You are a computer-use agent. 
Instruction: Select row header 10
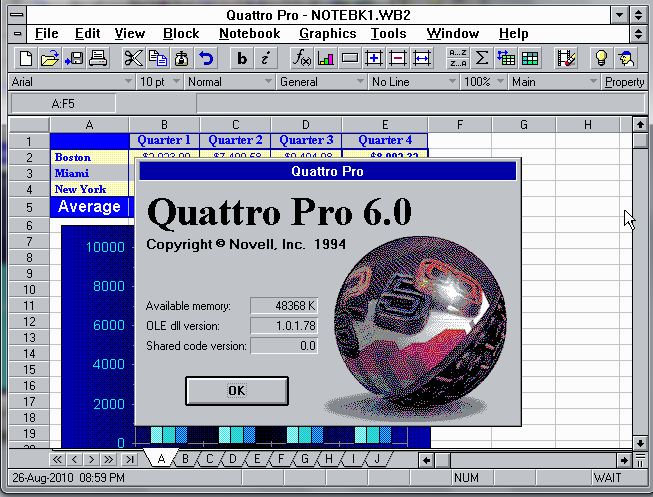(x=29, y=290)
